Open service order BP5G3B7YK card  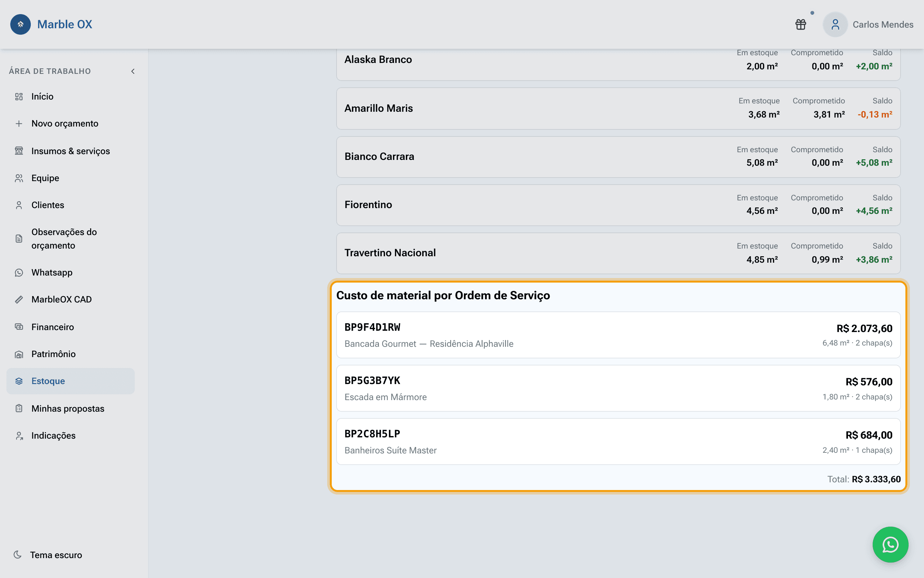coord(618,388)
